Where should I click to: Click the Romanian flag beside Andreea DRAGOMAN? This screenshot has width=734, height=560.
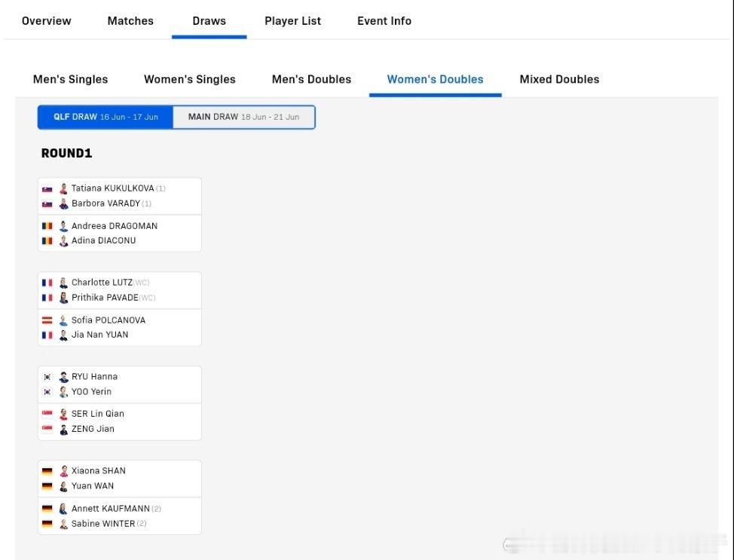tap(47, 226)
